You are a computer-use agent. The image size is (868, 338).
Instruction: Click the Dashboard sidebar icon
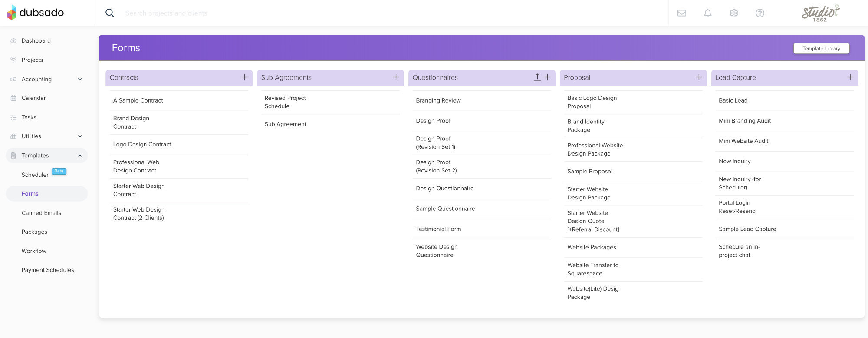13,40
